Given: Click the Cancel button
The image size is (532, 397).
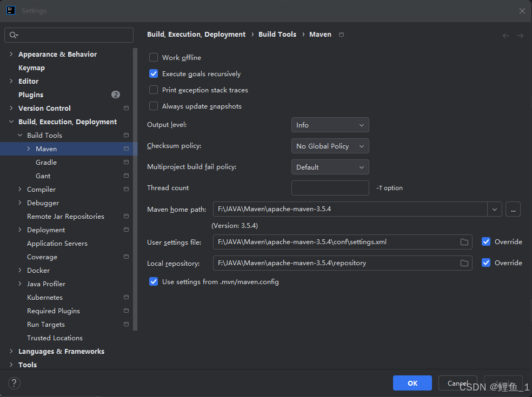Looking at the screenshot, I should coord(458,383).
